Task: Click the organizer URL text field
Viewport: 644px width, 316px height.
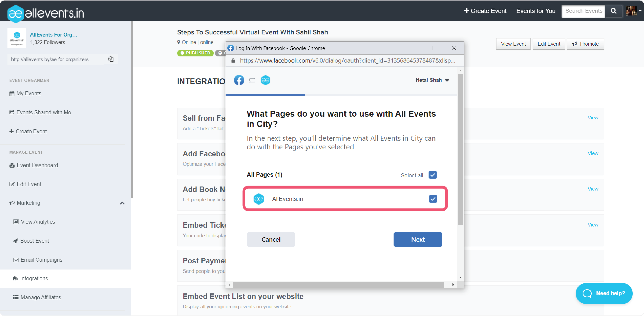Action: [x=55, y=59]
